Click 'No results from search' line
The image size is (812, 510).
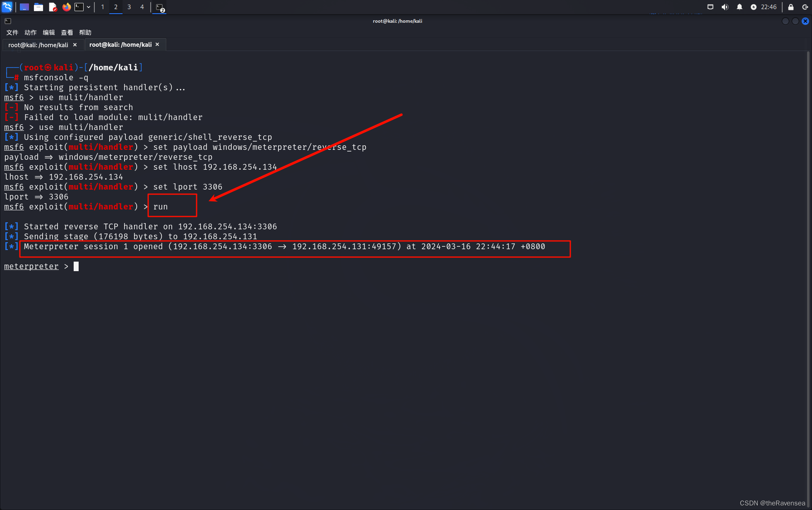(69, 108)
